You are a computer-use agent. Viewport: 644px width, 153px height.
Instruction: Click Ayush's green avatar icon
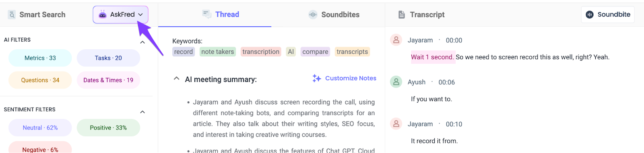[396, 82]
